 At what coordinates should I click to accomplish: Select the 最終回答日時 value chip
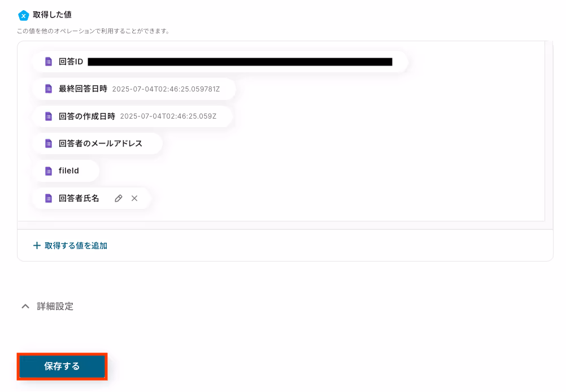[134, 89]
